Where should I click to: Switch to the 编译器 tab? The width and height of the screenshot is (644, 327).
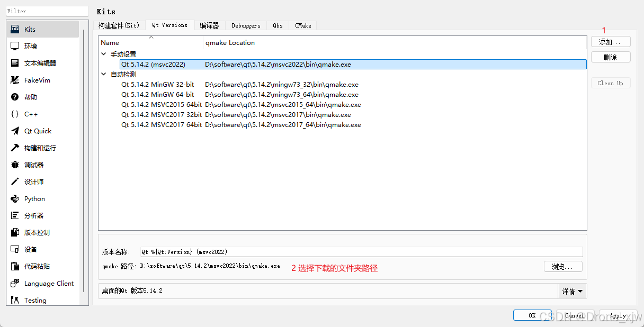[209, 25]
